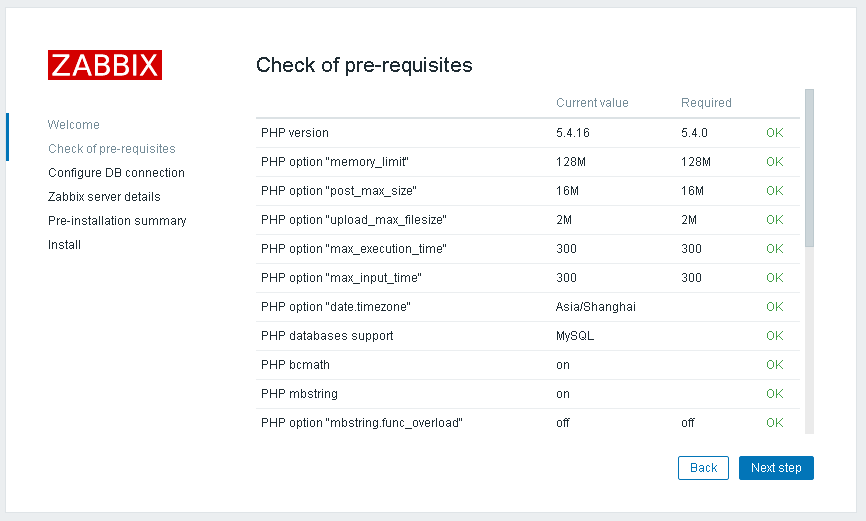The height and width of the screenshot is (521, 866).
Task: Click the Back button
Action: (703, 468)
